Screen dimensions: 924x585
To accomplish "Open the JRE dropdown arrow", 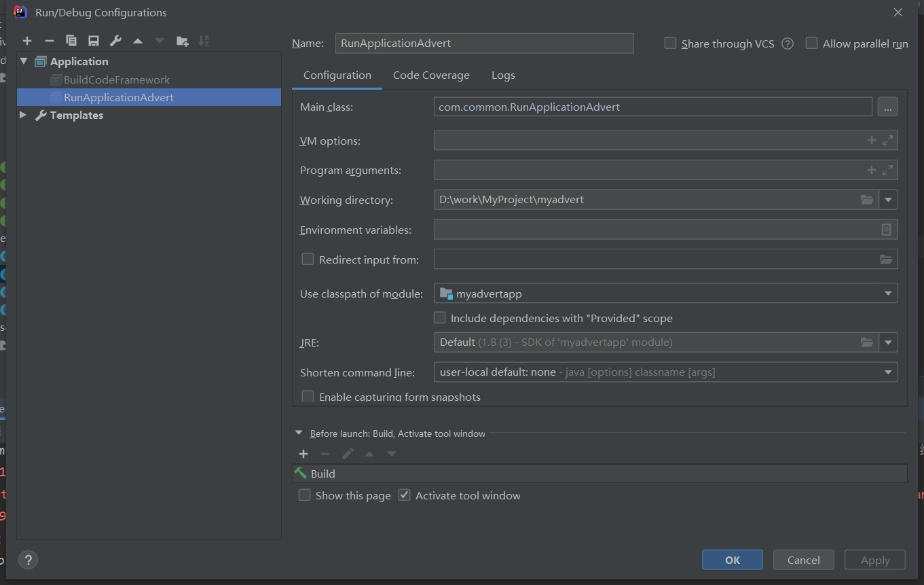I will point(888,342).
